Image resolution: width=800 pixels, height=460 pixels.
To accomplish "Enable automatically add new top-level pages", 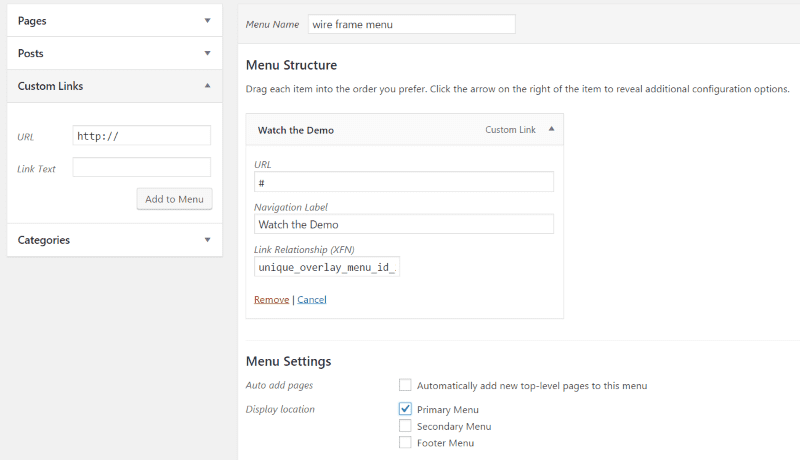I will [405, 385].
